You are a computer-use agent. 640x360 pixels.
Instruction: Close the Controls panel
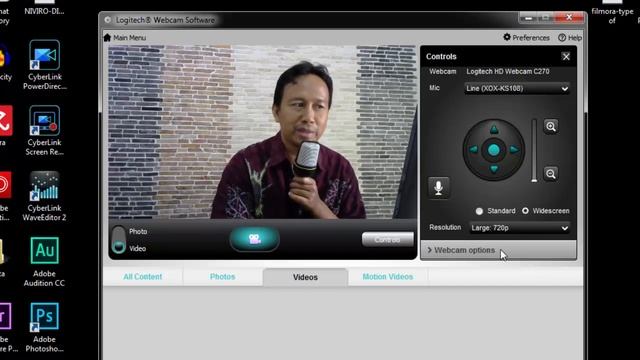(566, 57)
